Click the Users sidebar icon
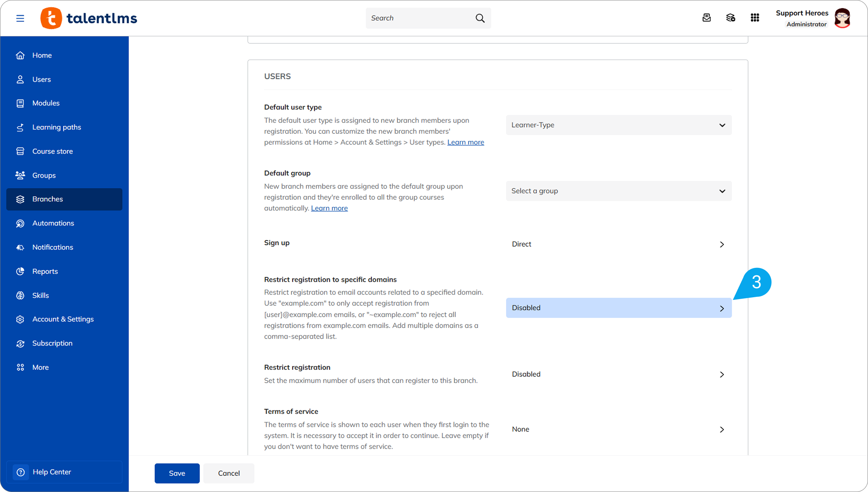868x492 pixels. point(20,79)
